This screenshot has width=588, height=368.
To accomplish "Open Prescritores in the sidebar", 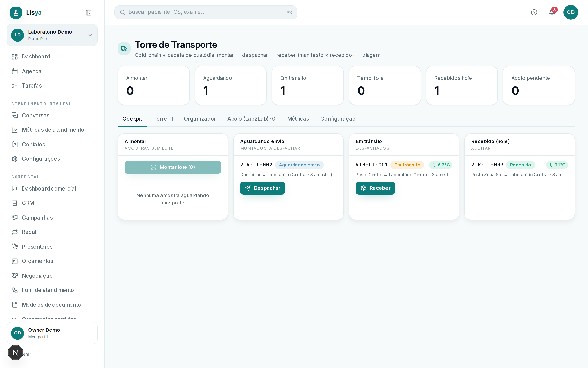I will coord(37,247).
